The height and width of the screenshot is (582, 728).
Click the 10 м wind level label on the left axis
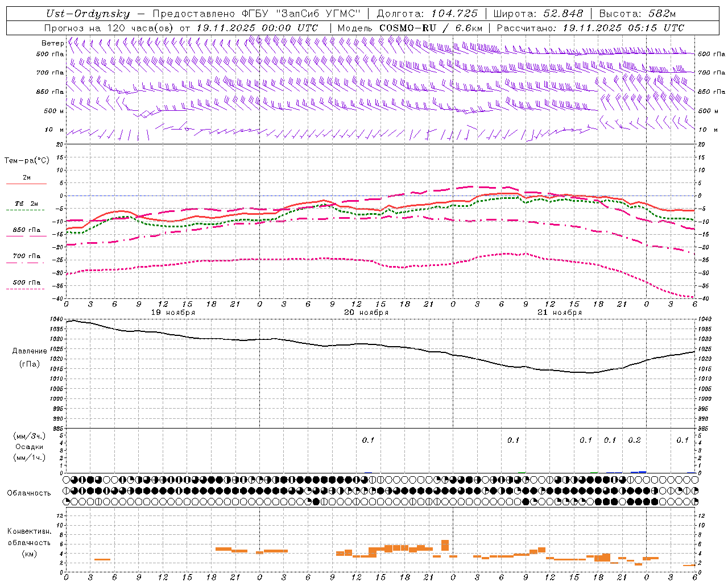coord(55,130)
